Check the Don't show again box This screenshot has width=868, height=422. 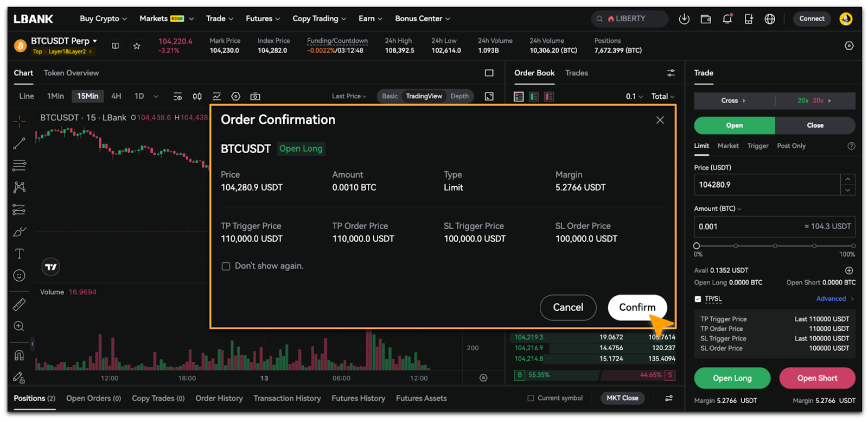click(226, 266)
